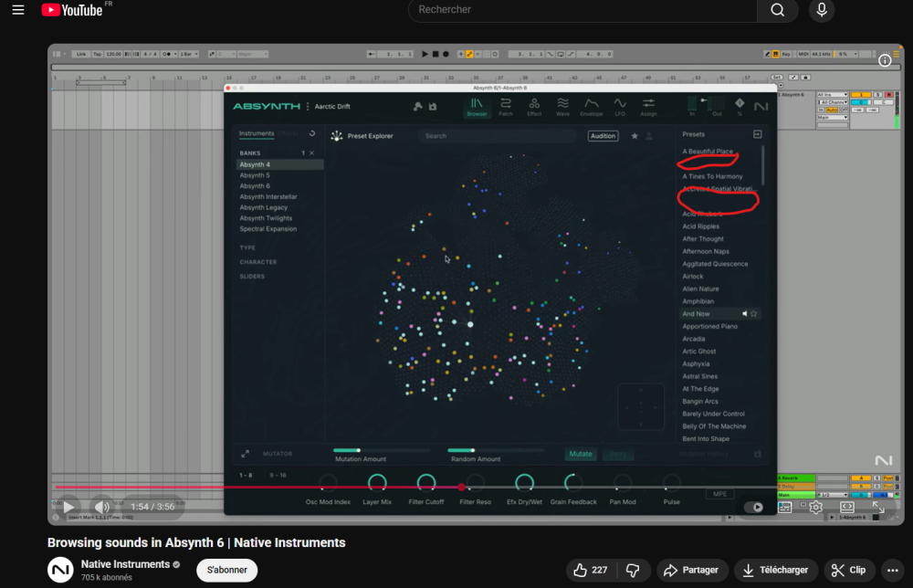This screenshot has width=913, height=588.
Task: Toggle user presets filter person icon
Action: (x=648, y=136)
